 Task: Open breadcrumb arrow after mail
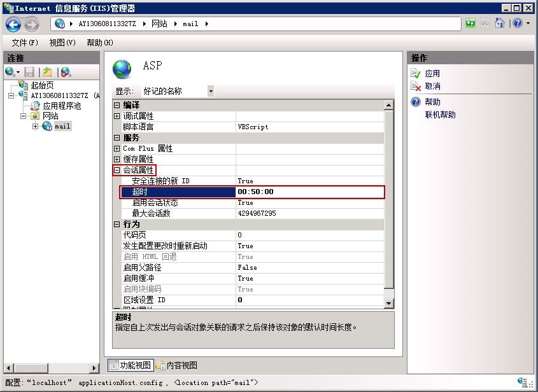pos(206,24)
